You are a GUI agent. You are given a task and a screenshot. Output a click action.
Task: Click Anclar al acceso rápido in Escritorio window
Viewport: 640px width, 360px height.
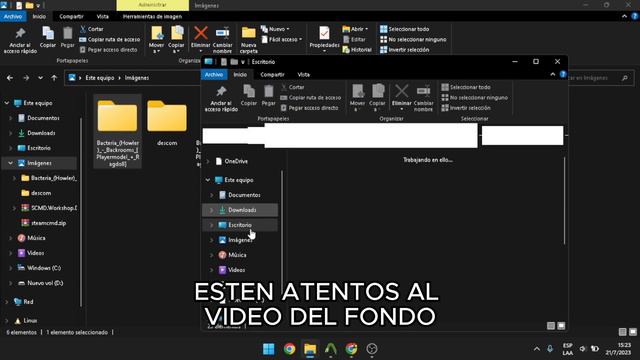[221, 98]
